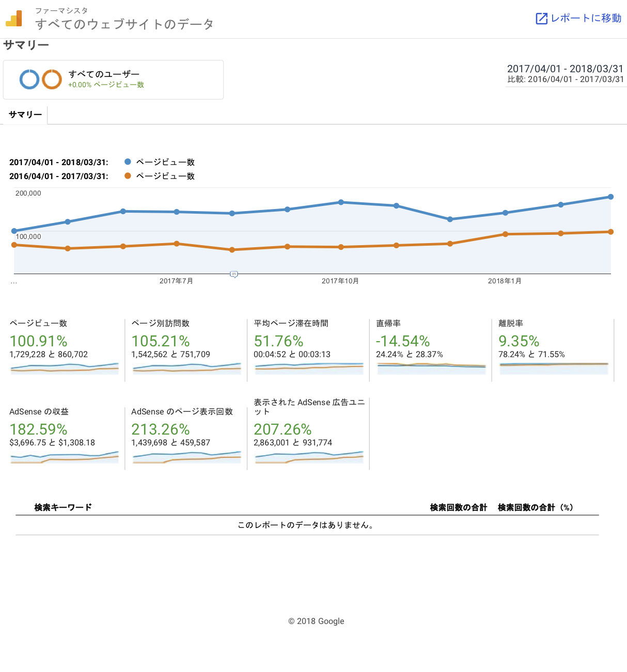Click the 1,729,228 と 860,702 values

click(x=49, y=354)
